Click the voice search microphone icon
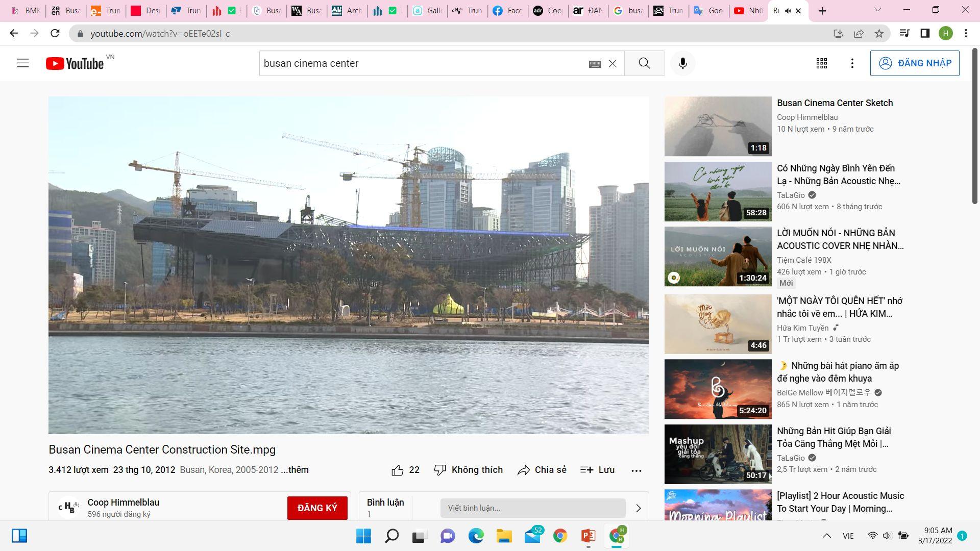980x551 pixels. (682, 63)
